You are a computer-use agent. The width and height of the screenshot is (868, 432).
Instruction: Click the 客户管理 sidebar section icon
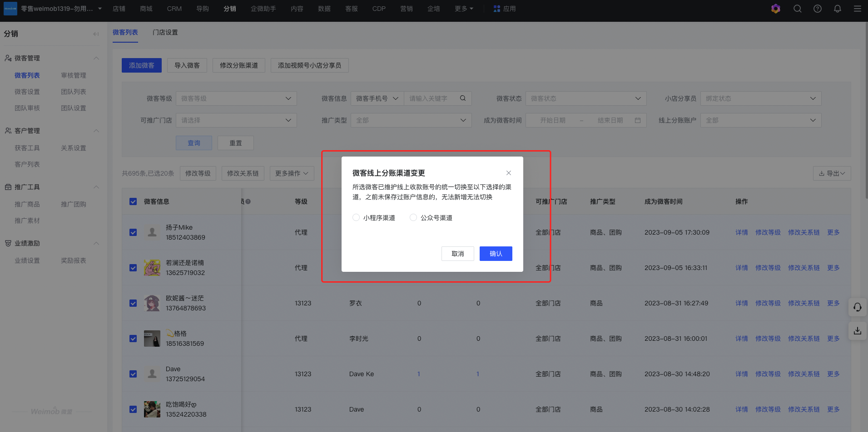(x=8, y=131)
